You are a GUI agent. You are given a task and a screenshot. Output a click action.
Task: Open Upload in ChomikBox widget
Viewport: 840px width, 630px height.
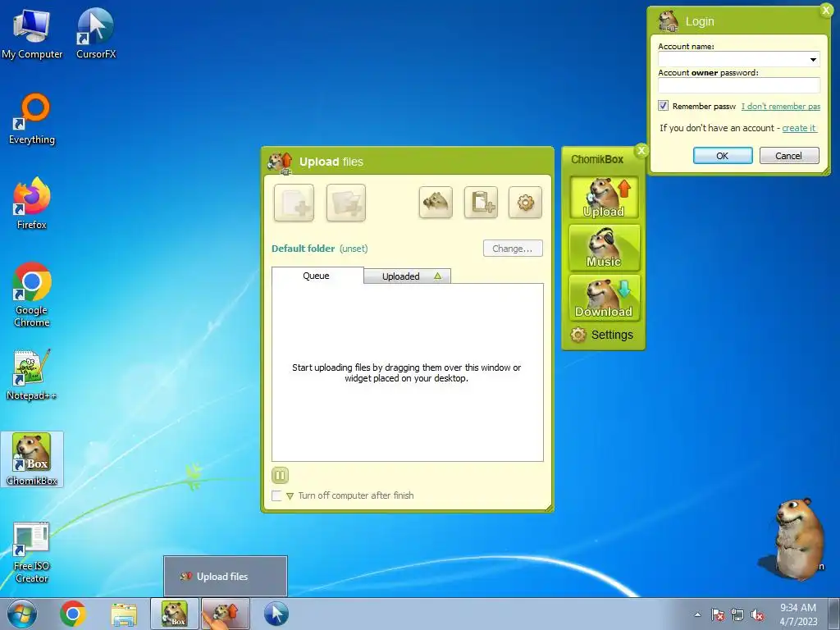604,199
